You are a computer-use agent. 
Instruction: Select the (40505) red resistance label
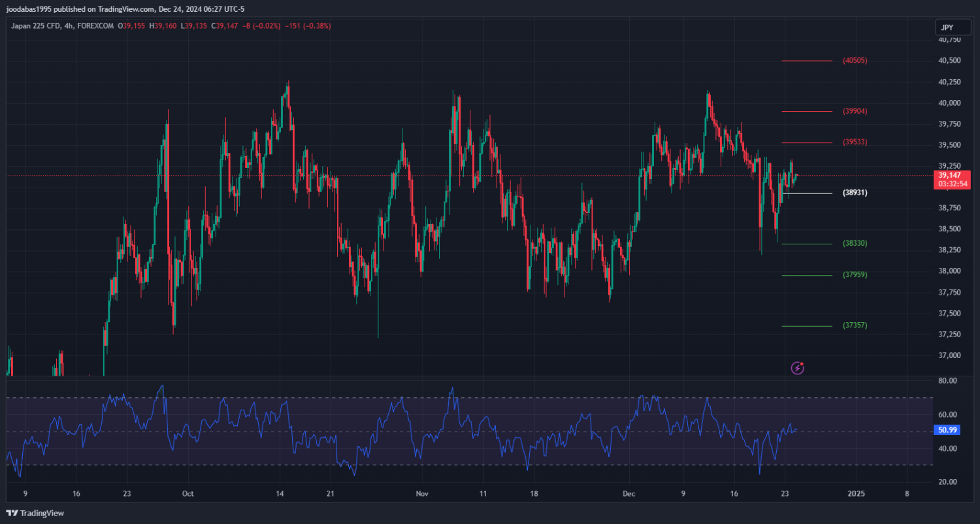click(855, 61)
